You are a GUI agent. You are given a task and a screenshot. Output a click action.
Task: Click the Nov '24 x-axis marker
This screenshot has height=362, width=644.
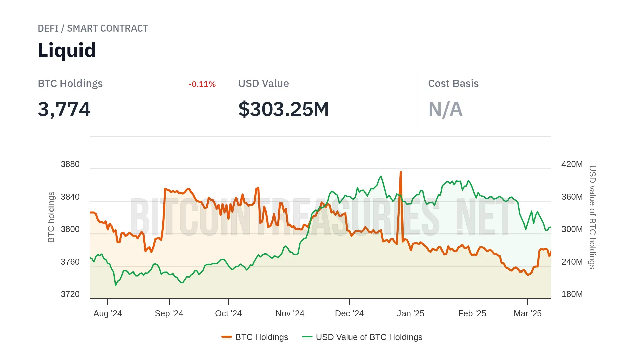tap(290, 313)
